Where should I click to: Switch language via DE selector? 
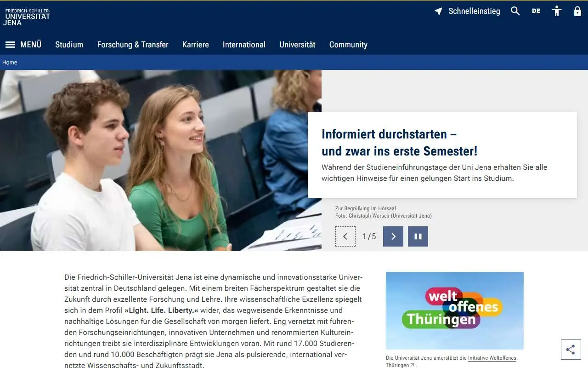pyautogui.click(x=536, y=11)
